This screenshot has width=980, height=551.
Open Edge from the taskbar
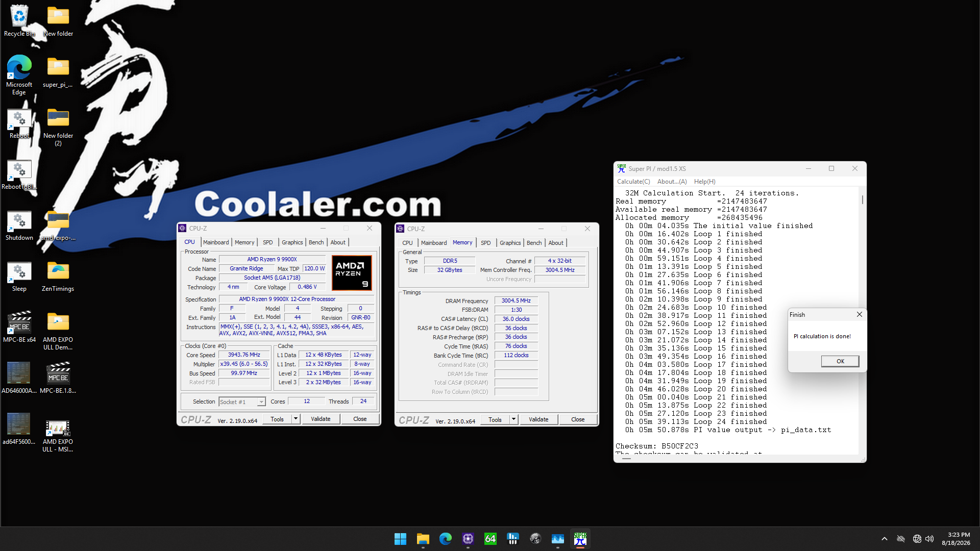click(445, 539)
